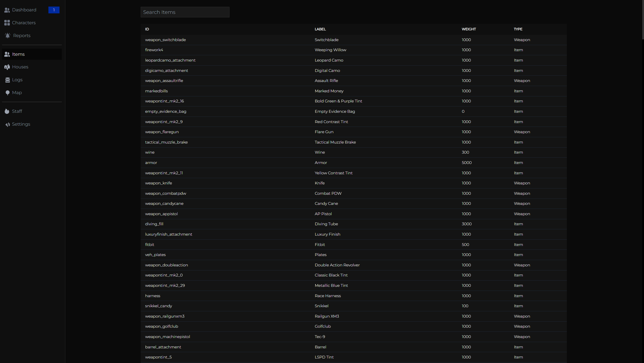Click the Staff flame icon
The image size is (644, 363).
point(7,111)
